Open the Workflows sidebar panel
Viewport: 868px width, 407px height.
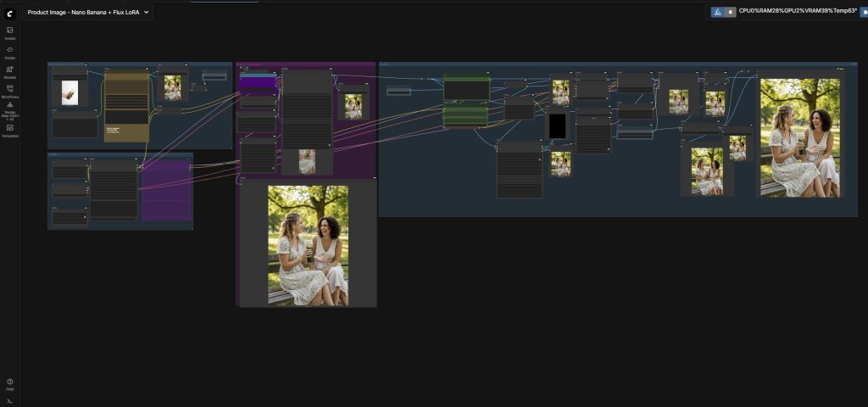point(9,92)
